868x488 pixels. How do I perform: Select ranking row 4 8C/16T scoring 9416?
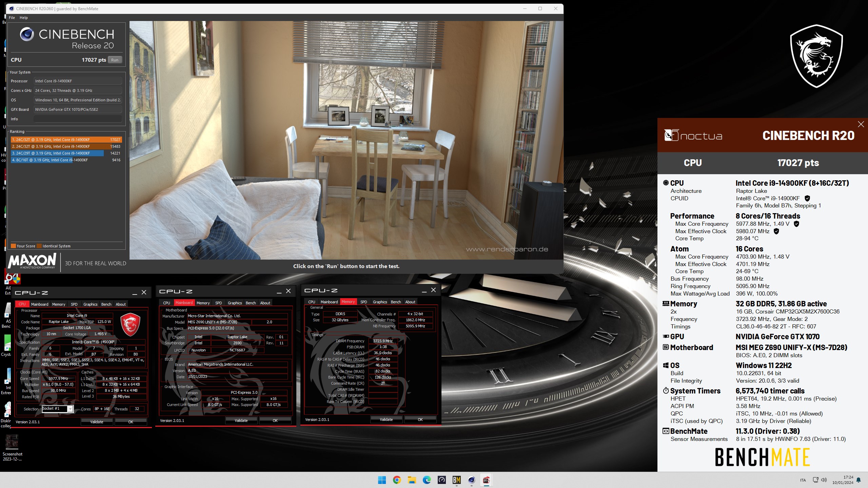click(x=66, y=160)
